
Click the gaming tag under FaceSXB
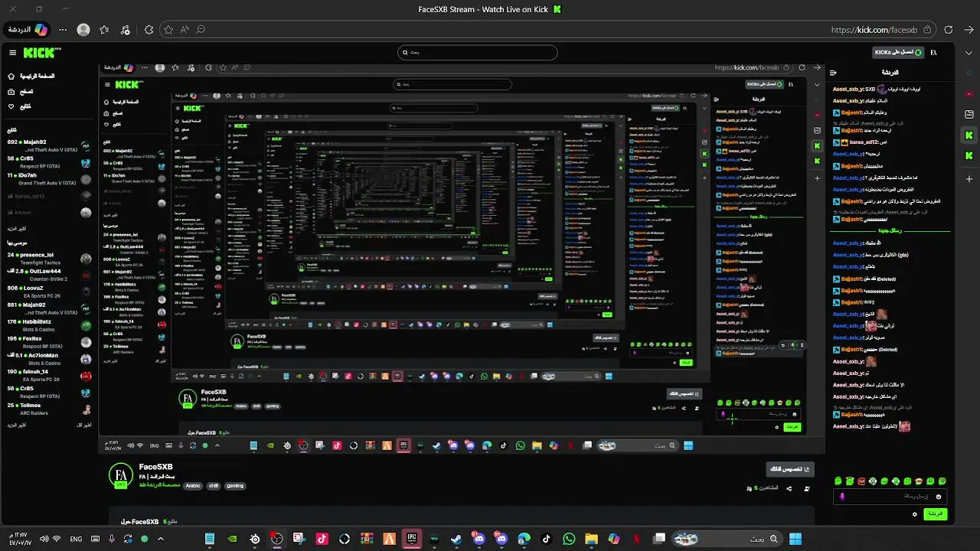pyautogui.click(x=235, y=485)
